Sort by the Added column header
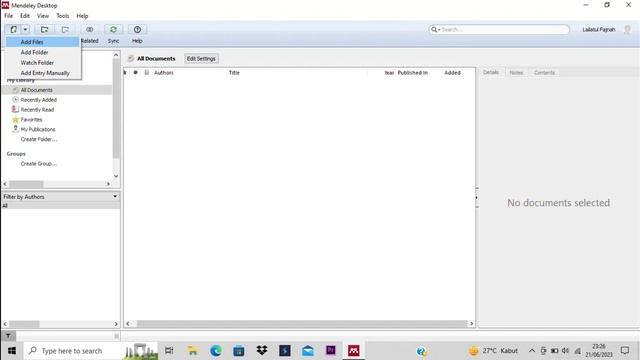Image resolution: width=640 pixels, height=360 pixels. click(452, 73)
